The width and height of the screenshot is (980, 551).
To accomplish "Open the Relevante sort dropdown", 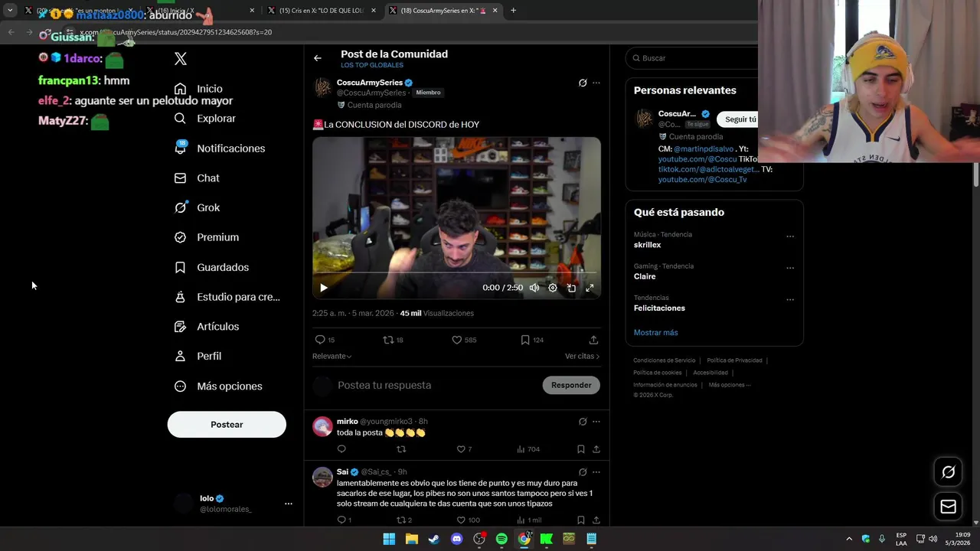I will pyautogui.click(x=332, y=357).
